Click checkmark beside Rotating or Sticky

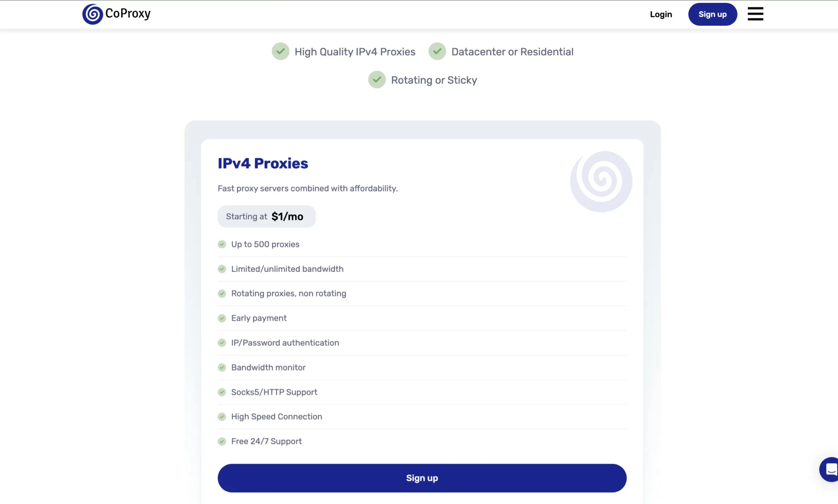(x=377, y=80)
